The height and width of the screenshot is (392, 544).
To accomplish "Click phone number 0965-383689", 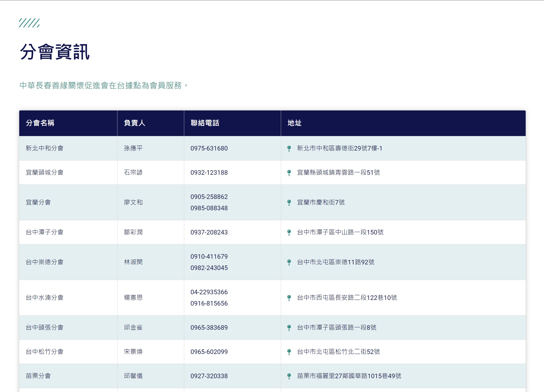I will 209,327.
